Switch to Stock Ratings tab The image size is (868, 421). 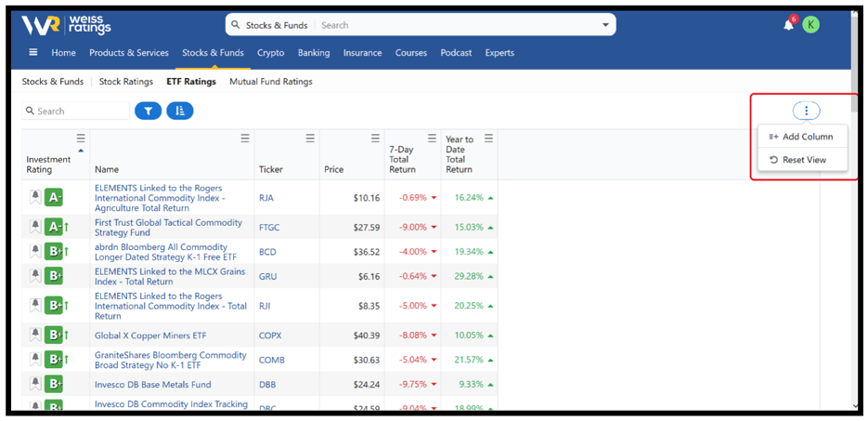[126, 82]
